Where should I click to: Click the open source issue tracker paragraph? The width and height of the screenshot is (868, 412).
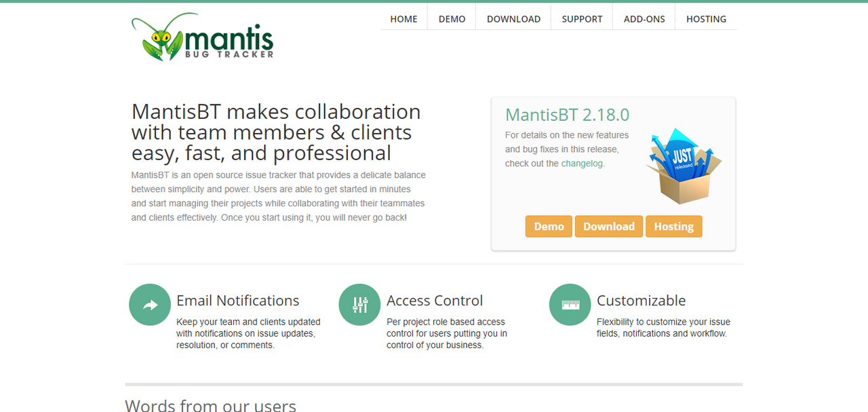coord(279,196)
